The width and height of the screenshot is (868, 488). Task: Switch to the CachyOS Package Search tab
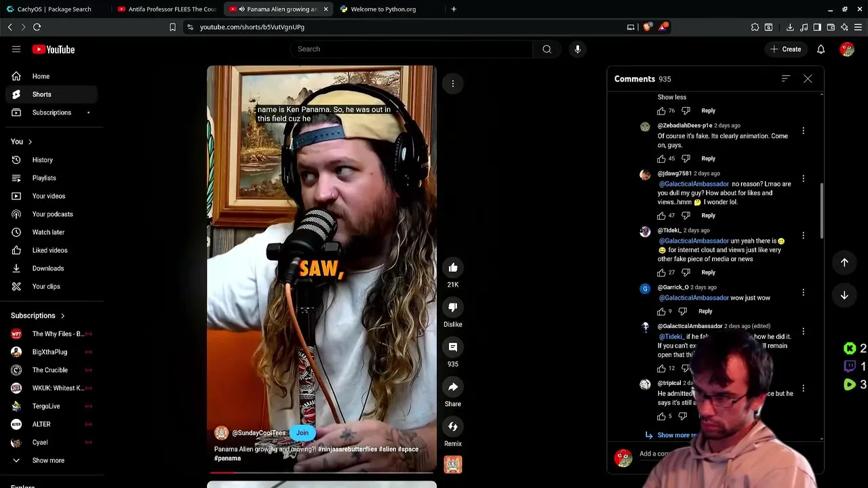[54, 9]
